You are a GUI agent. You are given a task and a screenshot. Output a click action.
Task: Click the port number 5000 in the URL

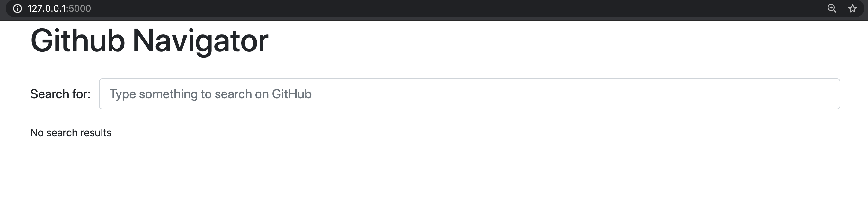tap(80, 8)
